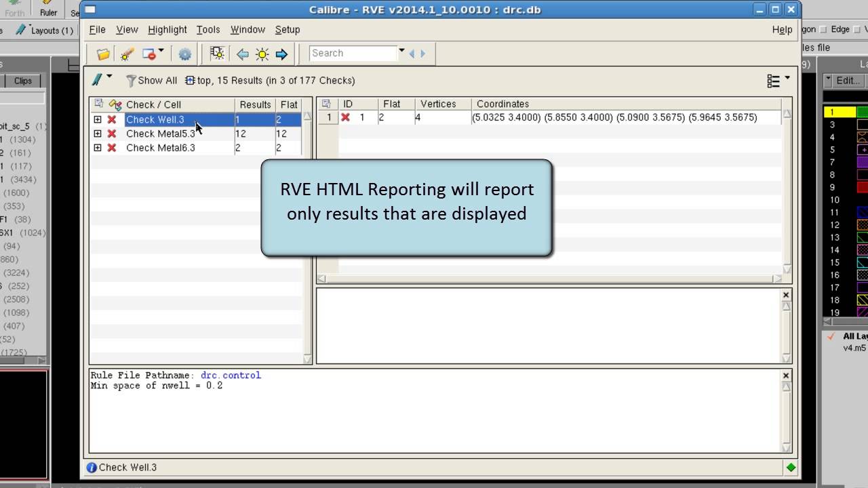Click red X beside Check Metal5.3
This screenshot has width=868, height=488.
[x=112, y=134]
